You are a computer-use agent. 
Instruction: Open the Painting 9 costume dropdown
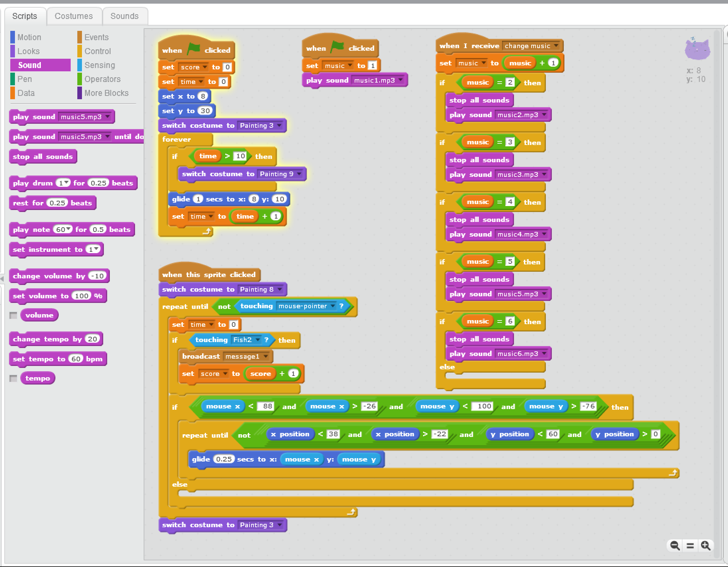click(x=299, y=174)
